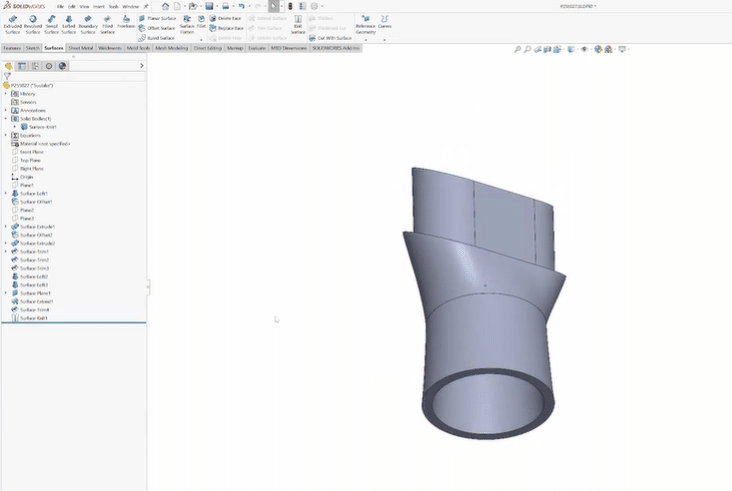Click the Planar Surface tool
The image size is (732, 491).
click(x=157, y=18)
